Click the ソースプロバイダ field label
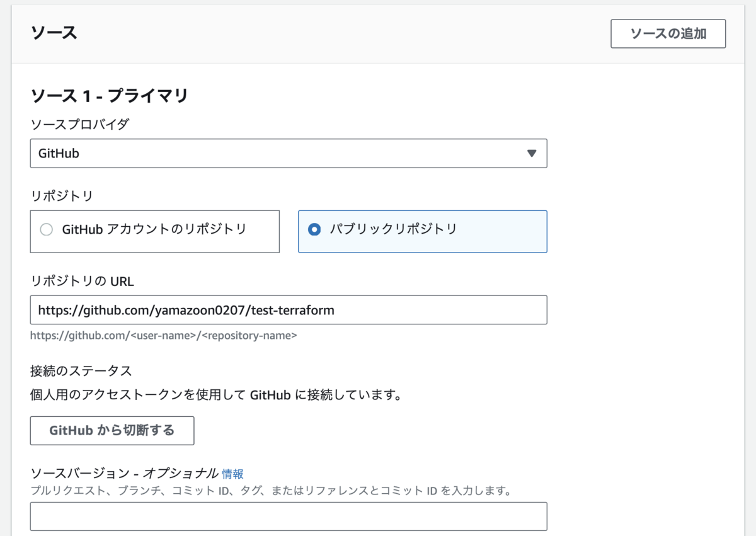Screen dimensions: 756x536 [x=79, y=124]
